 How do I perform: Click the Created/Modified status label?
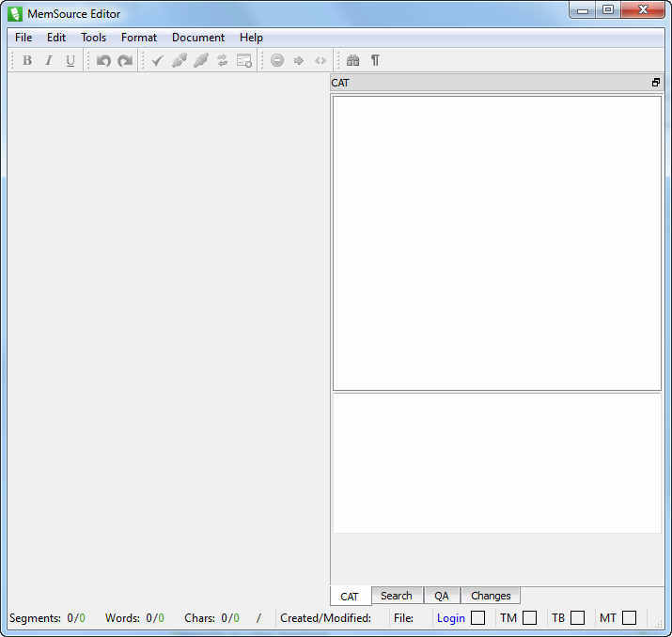326,618
